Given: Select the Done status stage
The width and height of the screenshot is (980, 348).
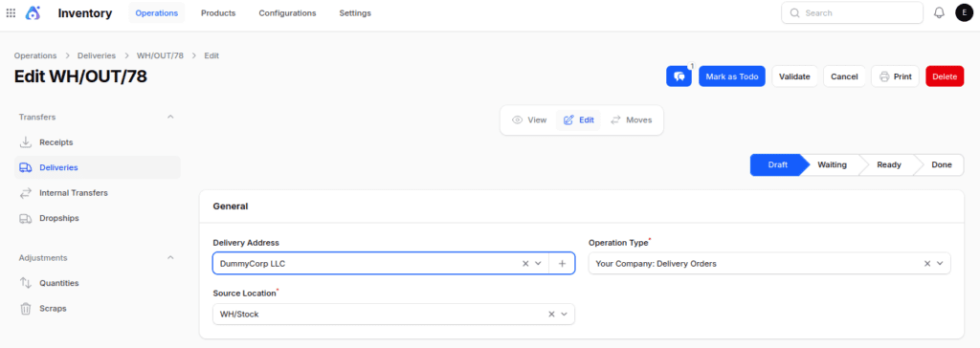Looking at the screenshot, I should coord(942,165).
